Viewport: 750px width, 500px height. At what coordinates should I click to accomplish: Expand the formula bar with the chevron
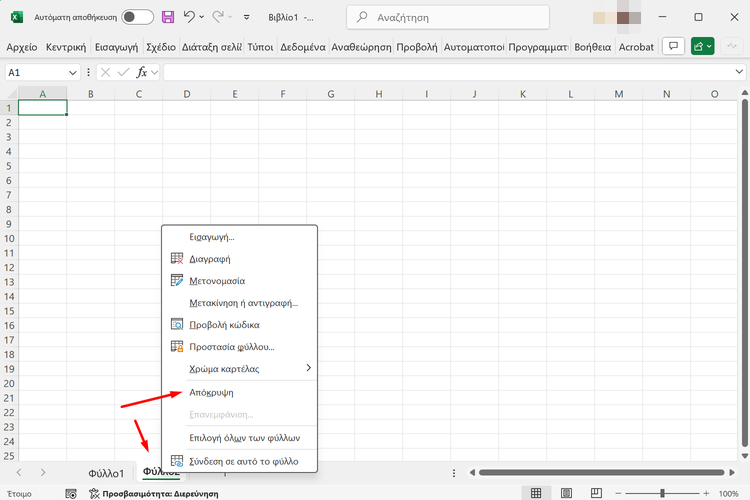pos(739,72)
